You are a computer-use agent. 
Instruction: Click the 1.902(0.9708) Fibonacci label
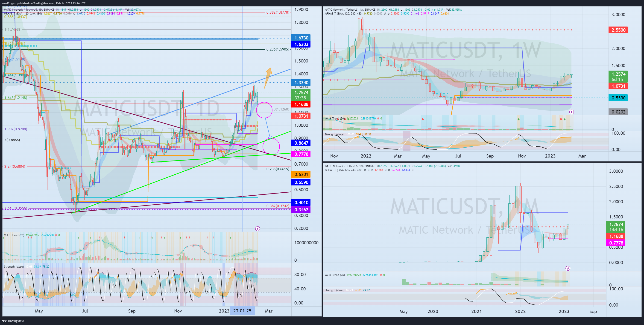pos(16,129)
